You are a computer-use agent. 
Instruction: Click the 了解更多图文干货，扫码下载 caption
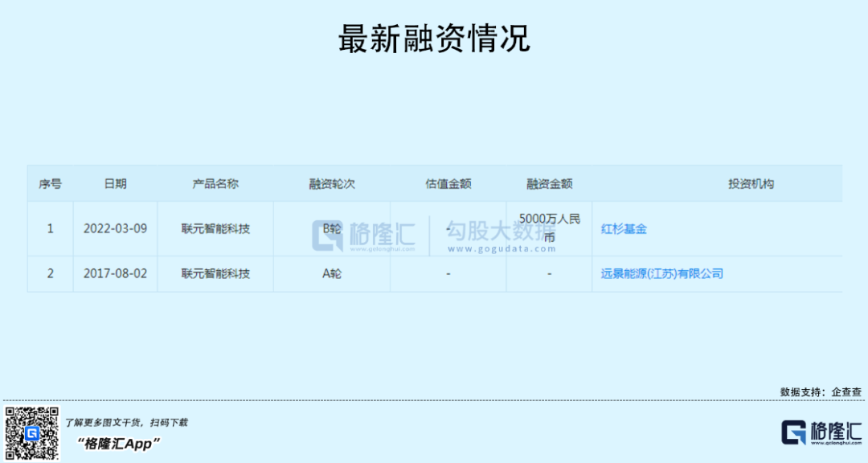click(x=126, y=423)
